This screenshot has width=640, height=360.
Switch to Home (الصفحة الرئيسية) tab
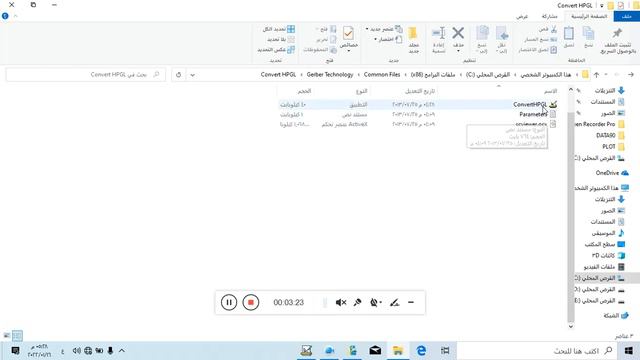coord(589,16)
